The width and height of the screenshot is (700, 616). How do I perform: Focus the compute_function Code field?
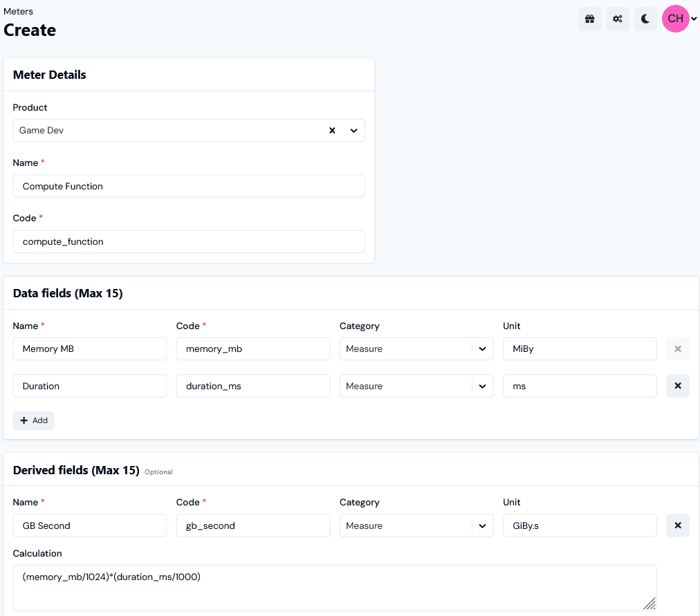click(188, 241)
